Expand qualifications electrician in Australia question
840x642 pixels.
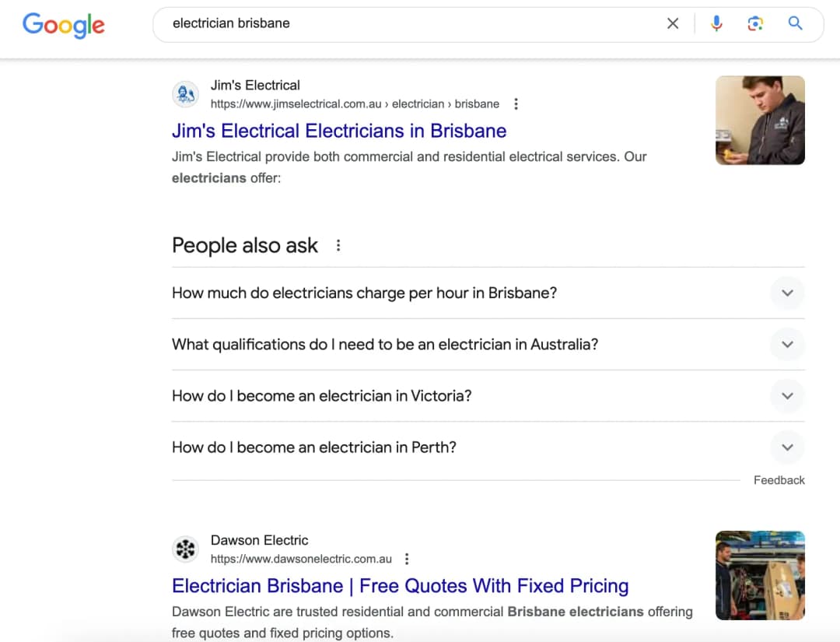click(x=488, y=345)
